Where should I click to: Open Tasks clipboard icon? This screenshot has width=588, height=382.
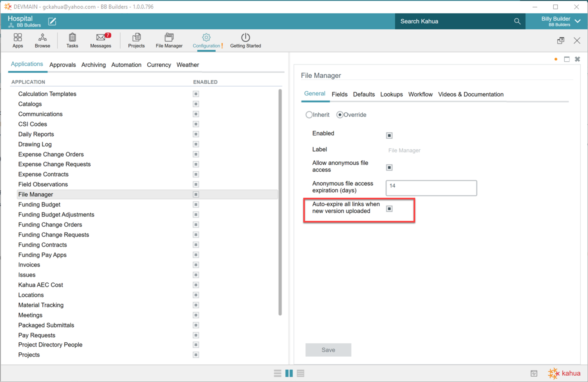72,38
